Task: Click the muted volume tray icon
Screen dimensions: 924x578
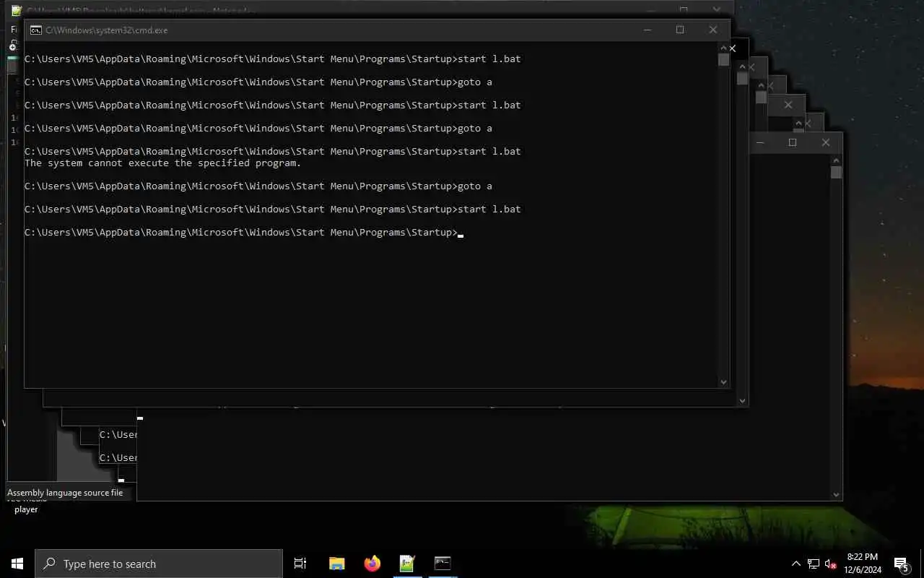Action: 830,564
